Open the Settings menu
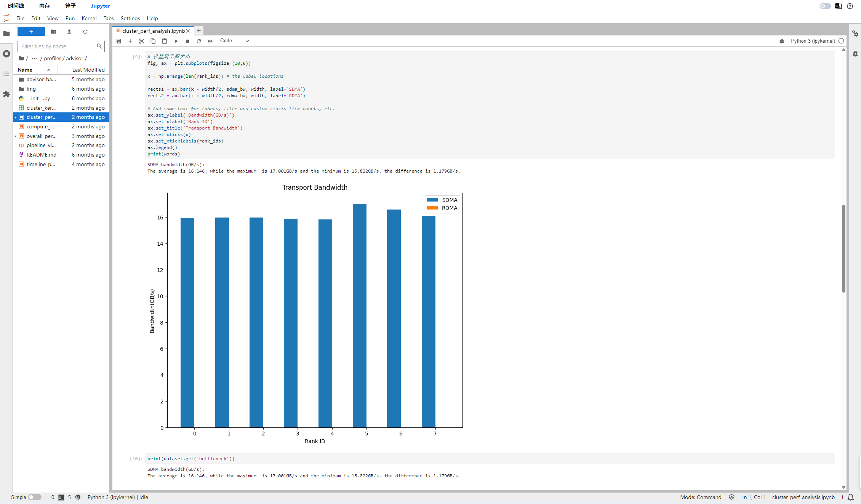The image size is (861, 504). point(130,18)
